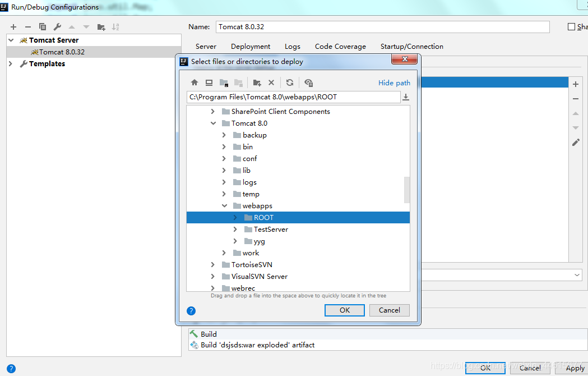Image resolution: width=588 pixels, height=376 pixels.
Task: Expand SharePoint Client Components folder
Action: coord(212,112)
